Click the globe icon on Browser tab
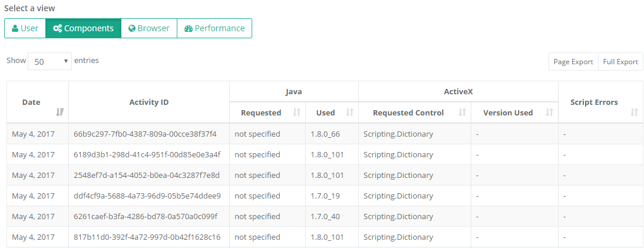 132,28
